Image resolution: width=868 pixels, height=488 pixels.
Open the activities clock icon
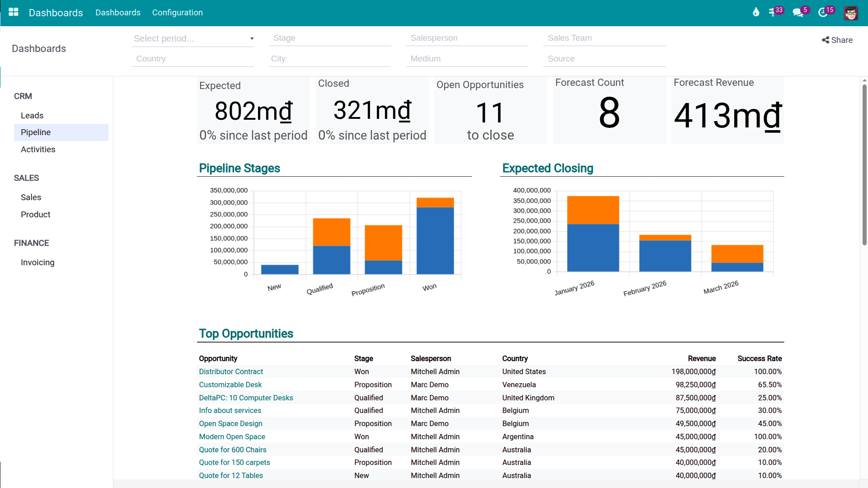(824, 12)
